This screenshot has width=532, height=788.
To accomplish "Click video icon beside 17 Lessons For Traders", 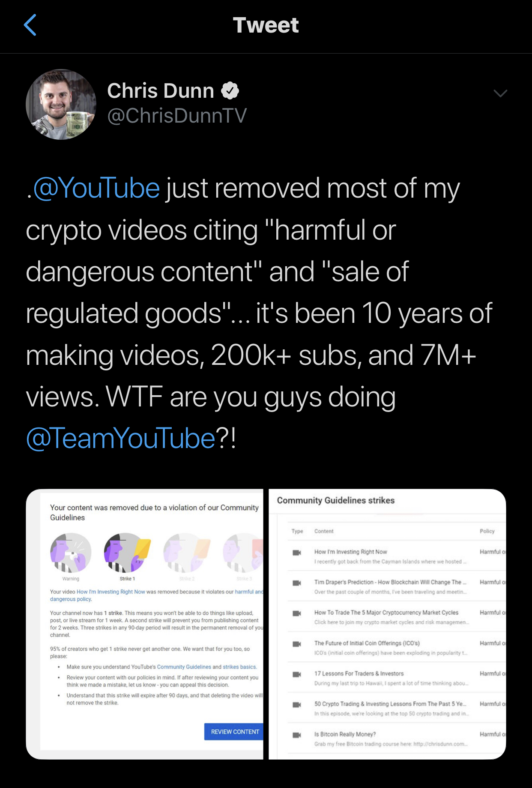I will pyautogui.click(x=296, y=674).
